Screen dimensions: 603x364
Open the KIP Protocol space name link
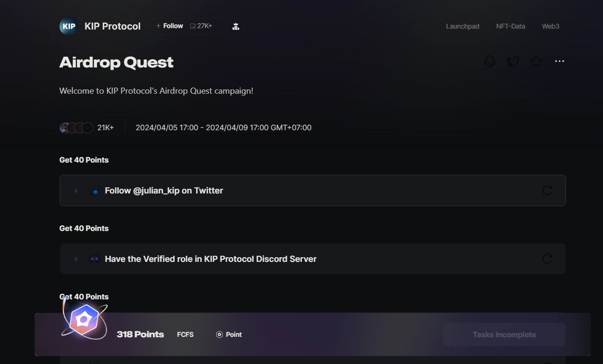click(x=113, y=26)
